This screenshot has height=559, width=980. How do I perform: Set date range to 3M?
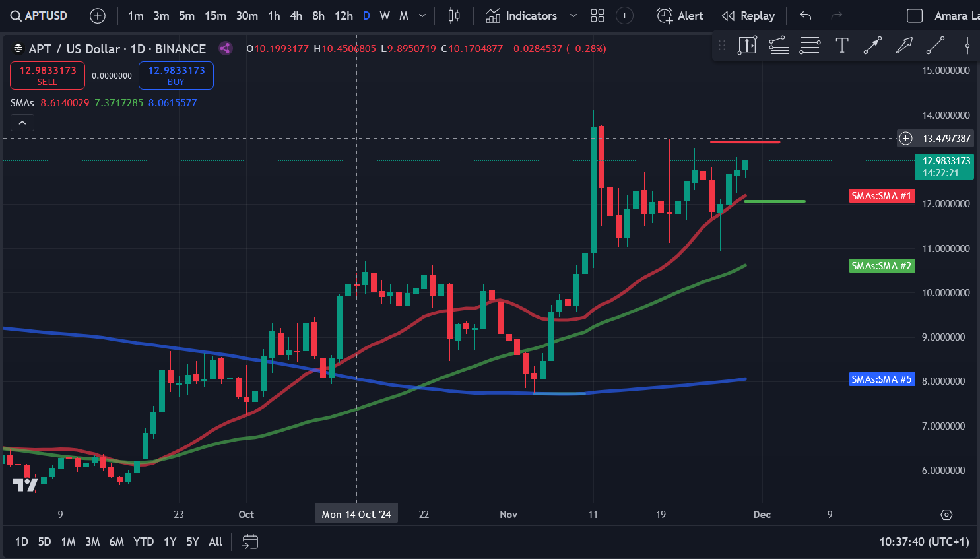(x=92, y=542)
